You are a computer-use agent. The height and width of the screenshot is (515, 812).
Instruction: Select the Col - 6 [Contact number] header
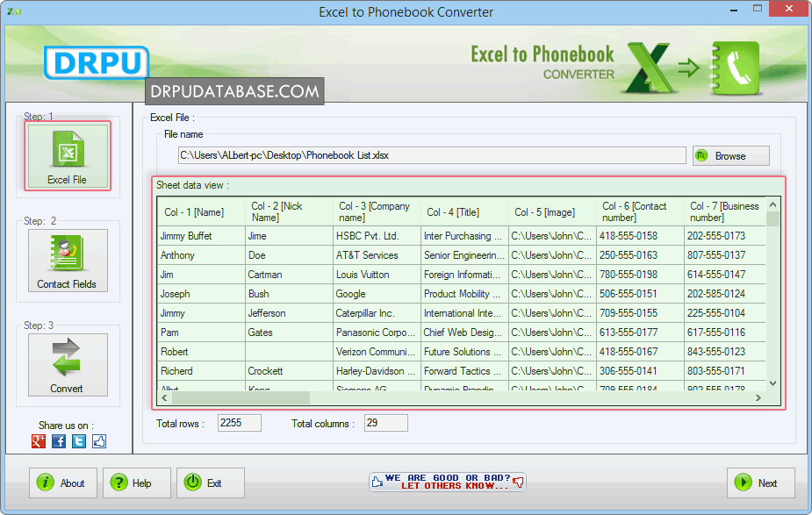click(x=640, y=212)
